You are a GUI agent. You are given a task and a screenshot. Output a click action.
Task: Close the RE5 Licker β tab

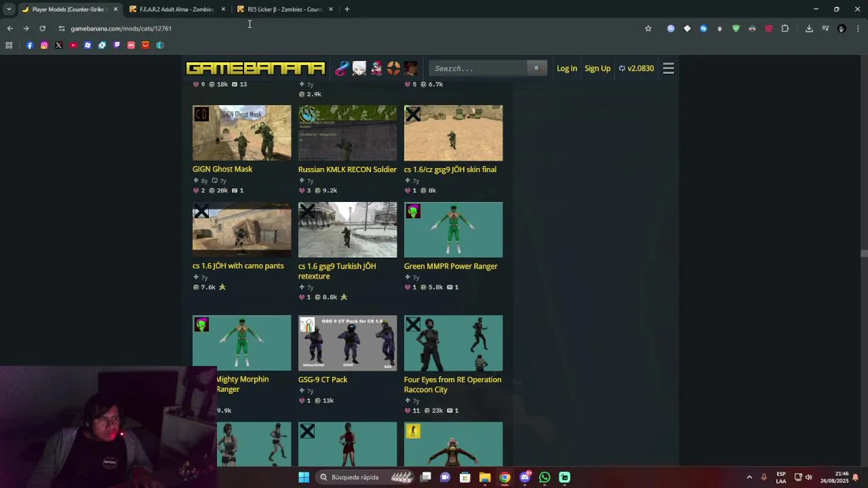331,9
